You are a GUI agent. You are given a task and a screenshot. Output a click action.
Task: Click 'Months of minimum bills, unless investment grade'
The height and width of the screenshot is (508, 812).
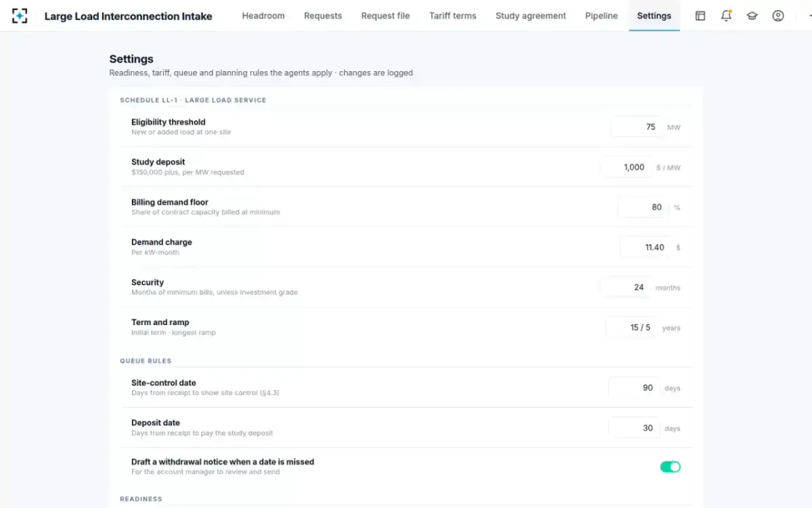[215, 293]
